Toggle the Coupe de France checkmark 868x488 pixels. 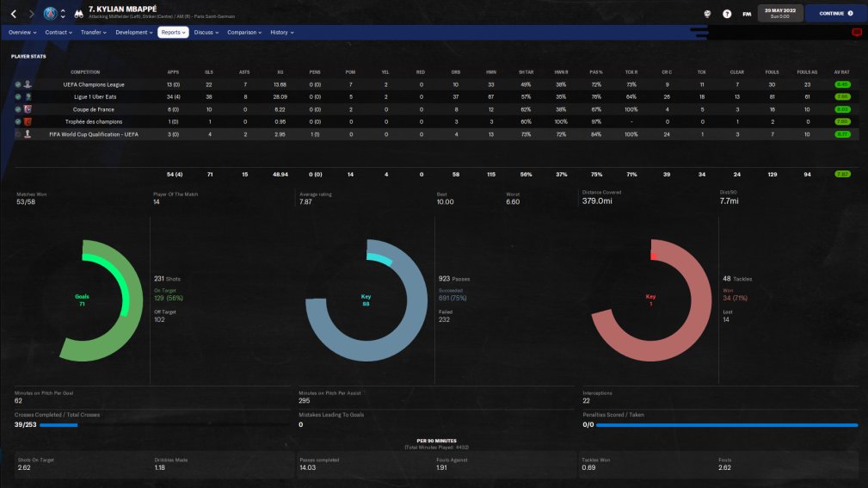pyautogui.click(x=18, y=109)
